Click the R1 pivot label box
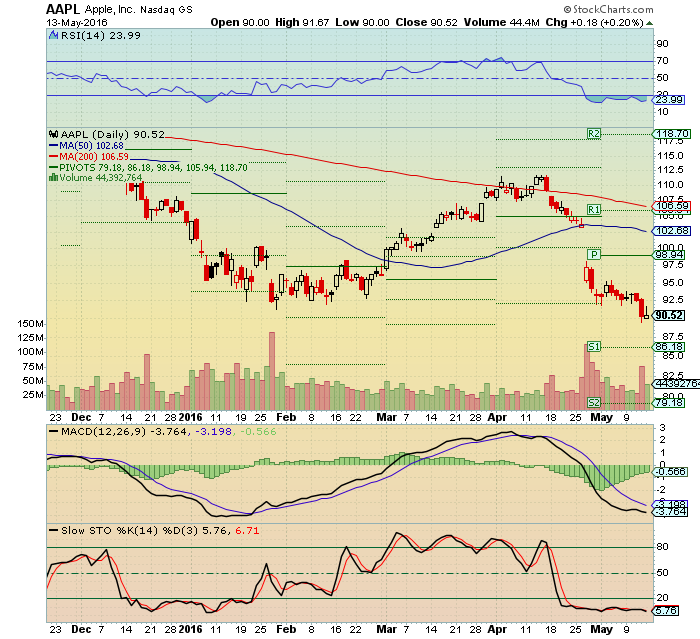This screenshot has height=639, width=700. [x=594, y=209]
